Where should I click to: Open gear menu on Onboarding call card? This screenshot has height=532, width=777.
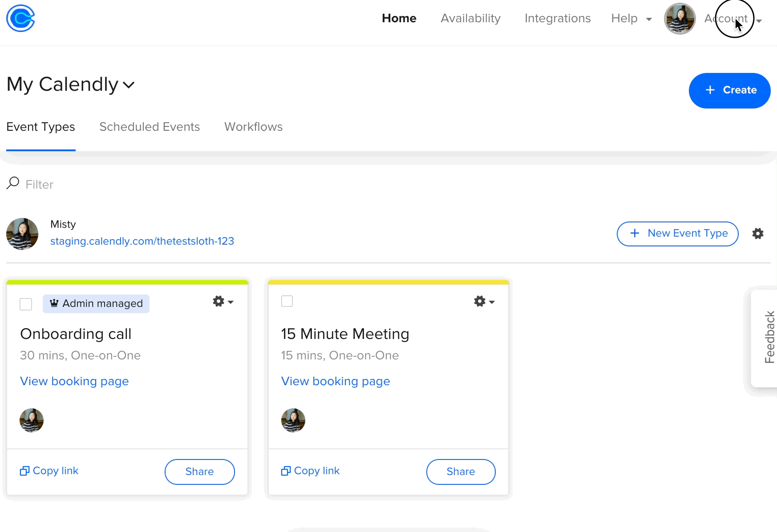click(x=223, y=302)
